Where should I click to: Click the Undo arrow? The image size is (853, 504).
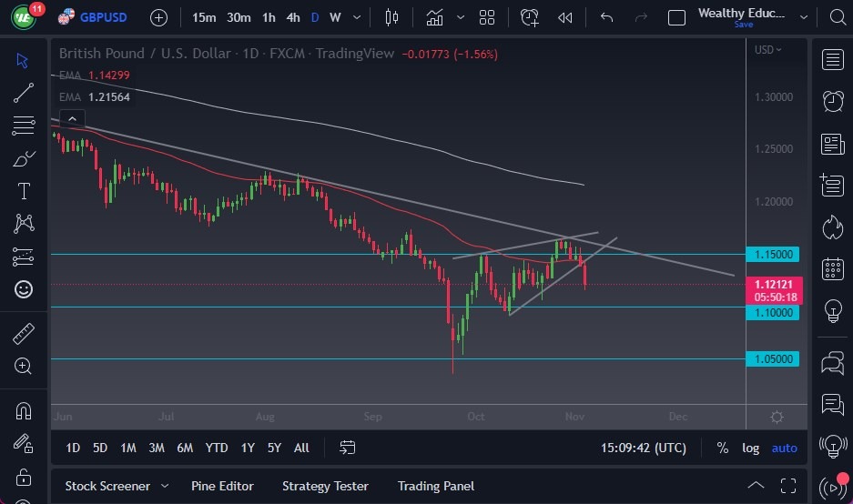click(607, 17)
